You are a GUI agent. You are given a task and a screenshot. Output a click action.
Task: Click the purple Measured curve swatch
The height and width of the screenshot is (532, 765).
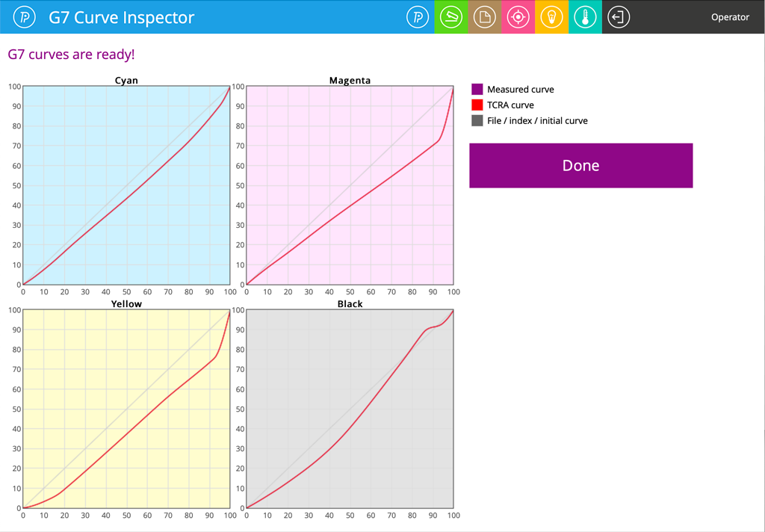coord(477,90)
